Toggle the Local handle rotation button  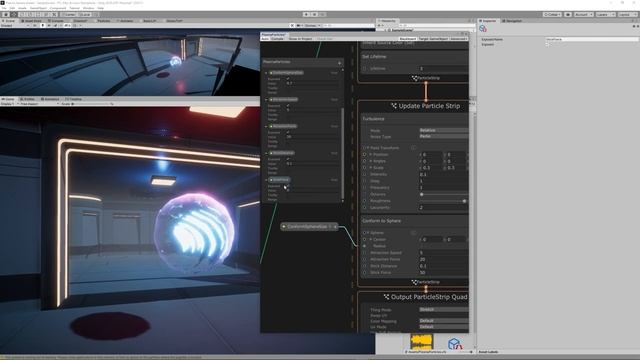coord(84,14)
